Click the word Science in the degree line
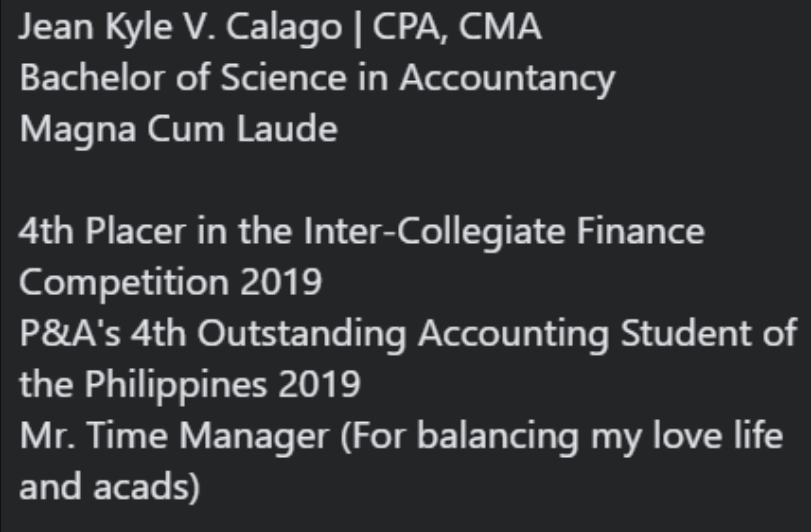This screenshot has height=532, width=811. (283, 78)
